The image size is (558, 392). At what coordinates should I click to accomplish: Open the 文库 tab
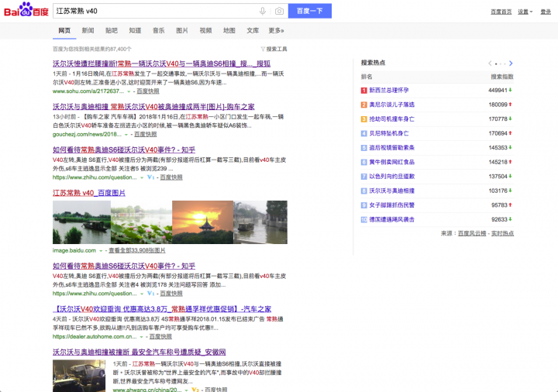(x=253, y=30)
